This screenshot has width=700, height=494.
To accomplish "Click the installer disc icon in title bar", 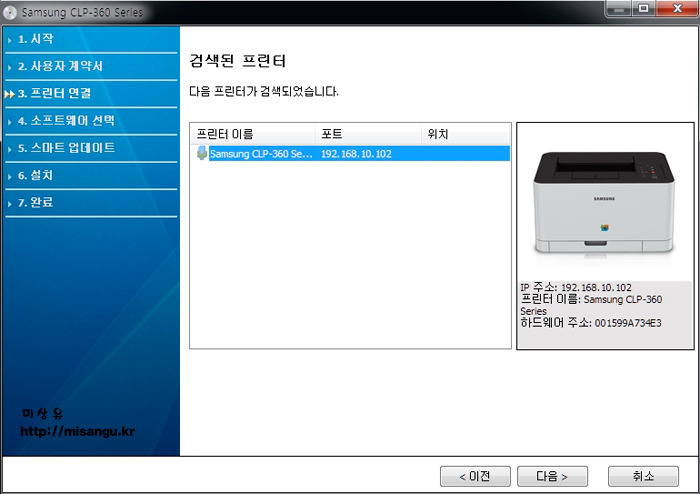I will coord(10,12).
